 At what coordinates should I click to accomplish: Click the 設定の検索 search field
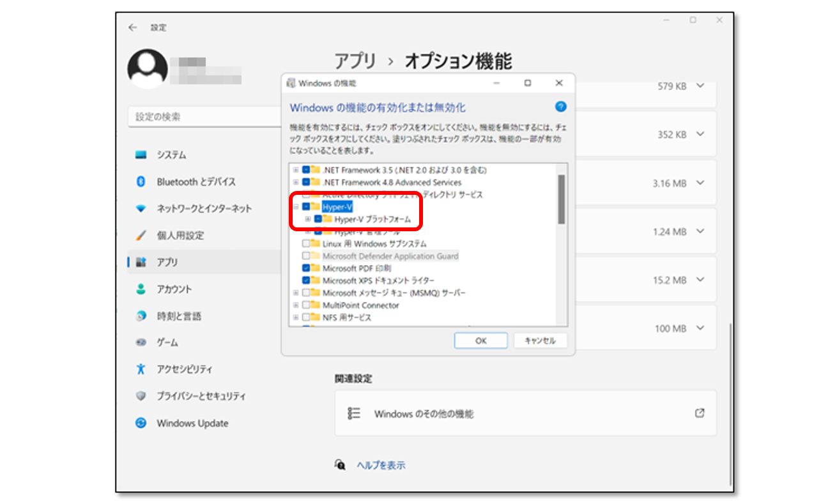tap(204, 117)
